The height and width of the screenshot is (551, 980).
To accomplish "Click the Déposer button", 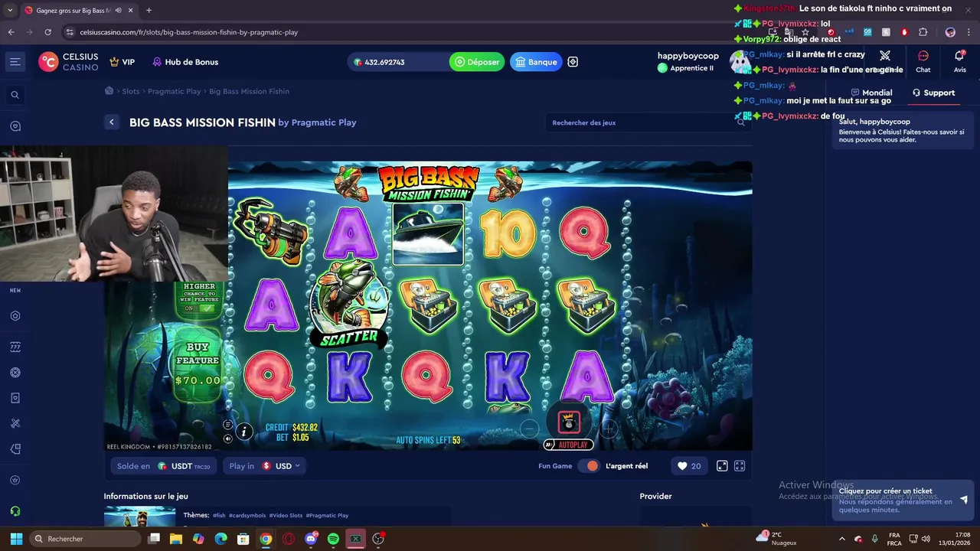I will (477, 62).
